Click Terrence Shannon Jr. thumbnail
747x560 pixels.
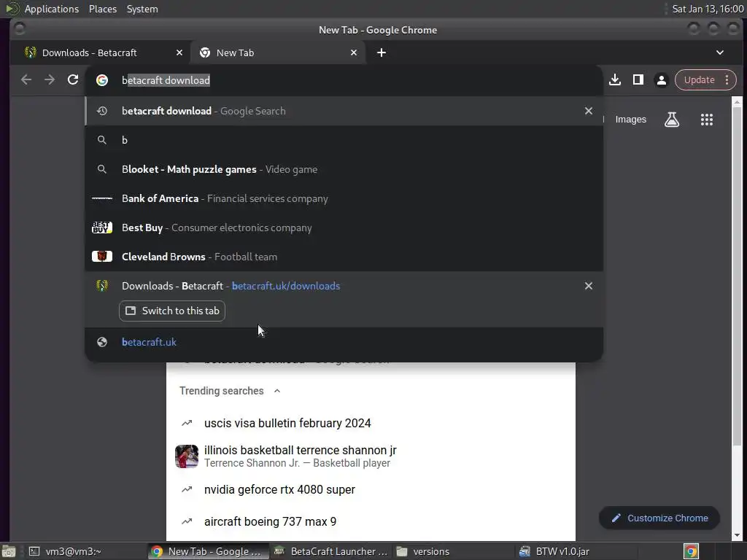click(x=187, y=456)
